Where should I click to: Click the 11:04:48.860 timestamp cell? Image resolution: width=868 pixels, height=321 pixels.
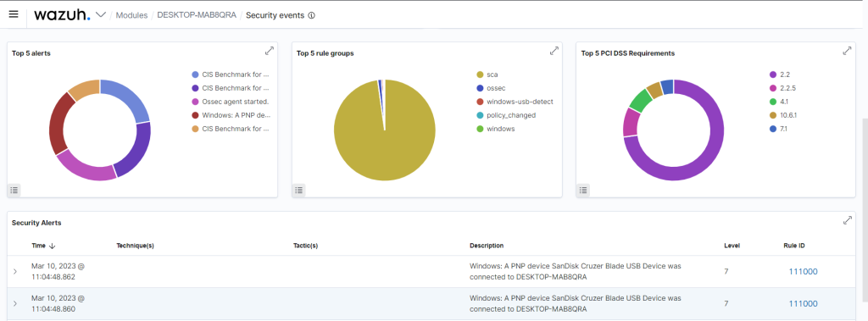[58, 303]
